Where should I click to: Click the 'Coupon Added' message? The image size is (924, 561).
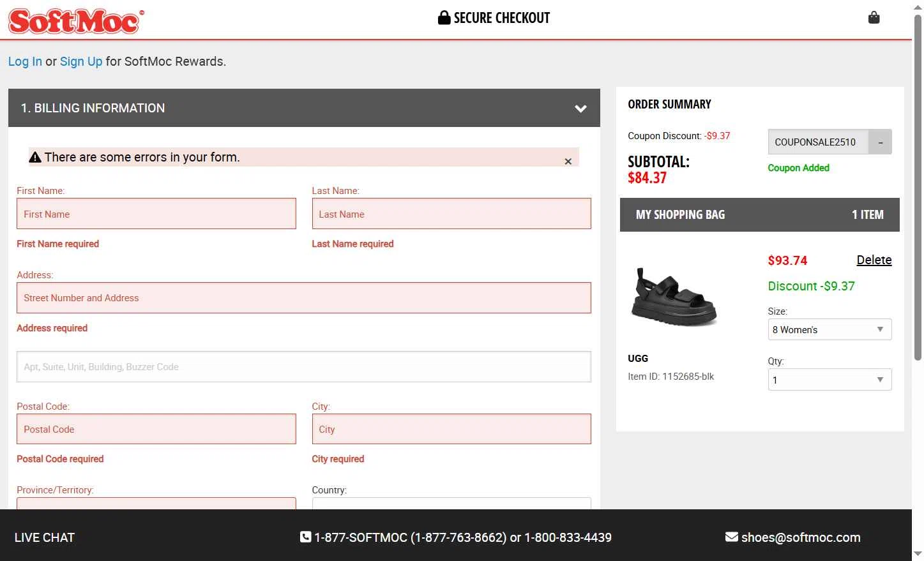pyautogui.click(x=798, y=168)
